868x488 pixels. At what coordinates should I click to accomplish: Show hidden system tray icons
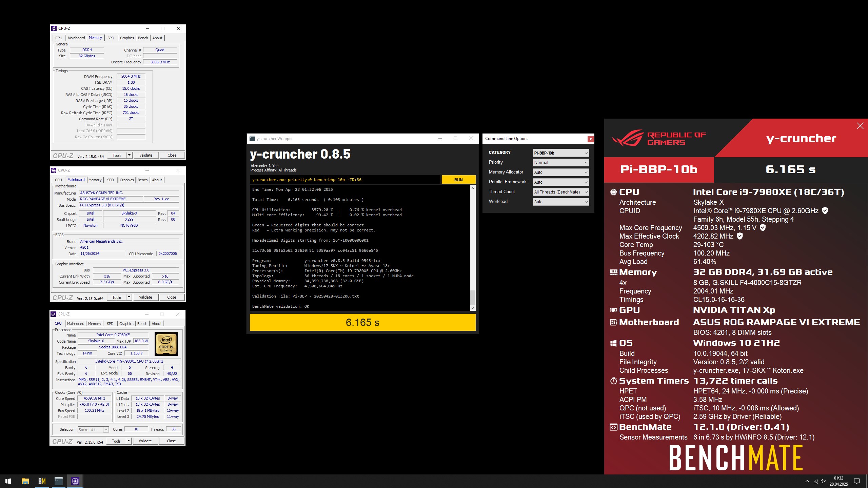coord(807,481)
